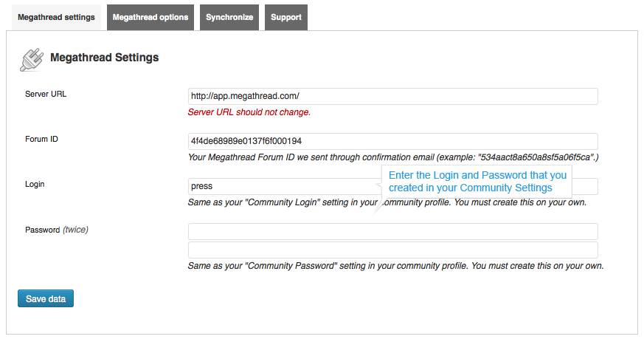
Task: Click the Login field containing 'press'
Action: [x=280, y=186]
